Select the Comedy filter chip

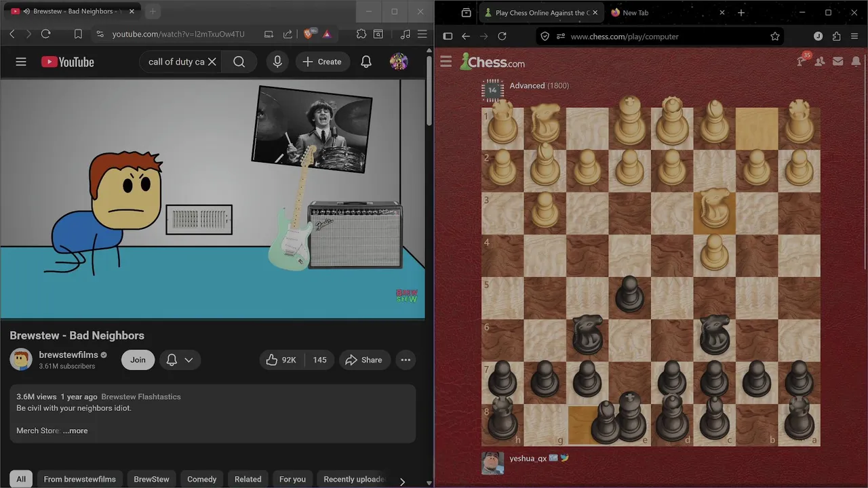pos(202,479)
